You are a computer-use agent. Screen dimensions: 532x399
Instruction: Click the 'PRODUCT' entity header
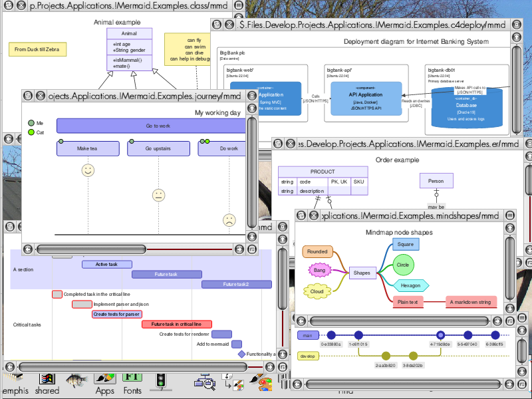(x=323, y=172)
